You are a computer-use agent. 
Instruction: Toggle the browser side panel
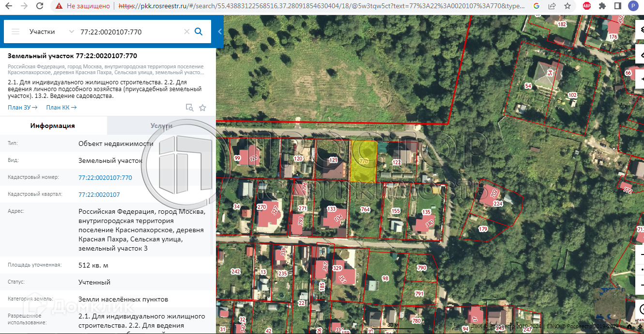[618, 6]
